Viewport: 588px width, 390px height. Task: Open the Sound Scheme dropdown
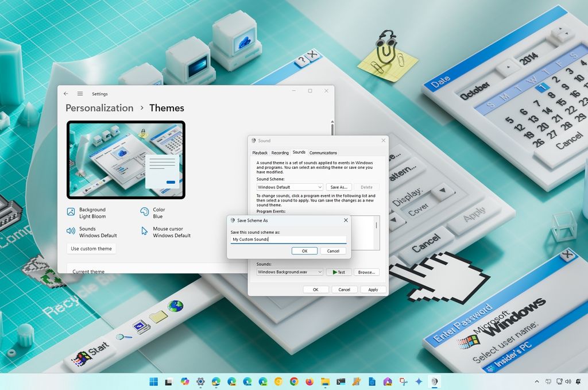point(289,187)
